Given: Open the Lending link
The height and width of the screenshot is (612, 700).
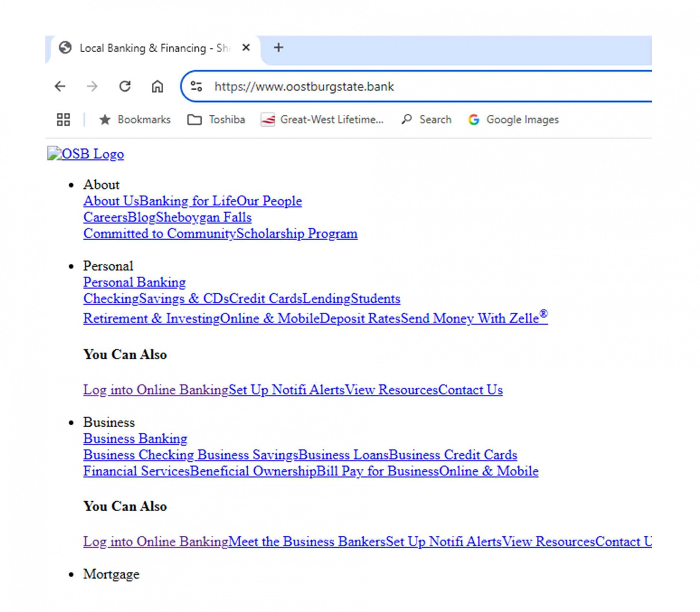Looking at the screenshot, I should [326, 298].
